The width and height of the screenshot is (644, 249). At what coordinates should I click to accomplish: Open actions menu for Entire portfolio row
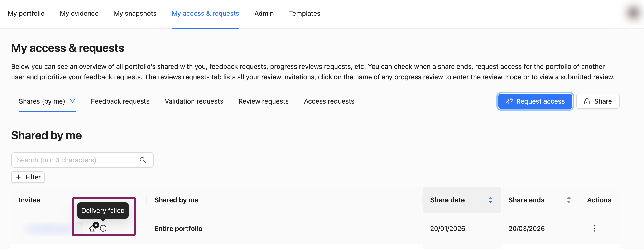tap(595, 228)
